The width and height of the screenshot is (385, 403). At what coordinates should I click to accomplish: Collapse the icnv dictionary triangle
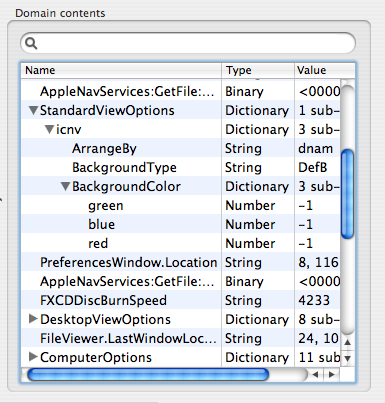click(50, 129)
